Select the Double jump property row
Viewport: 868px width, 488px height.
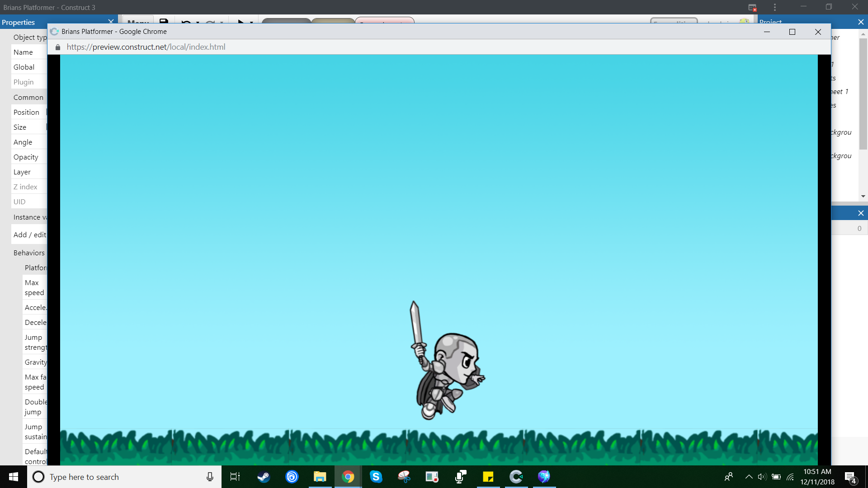(x=35, y=407)
